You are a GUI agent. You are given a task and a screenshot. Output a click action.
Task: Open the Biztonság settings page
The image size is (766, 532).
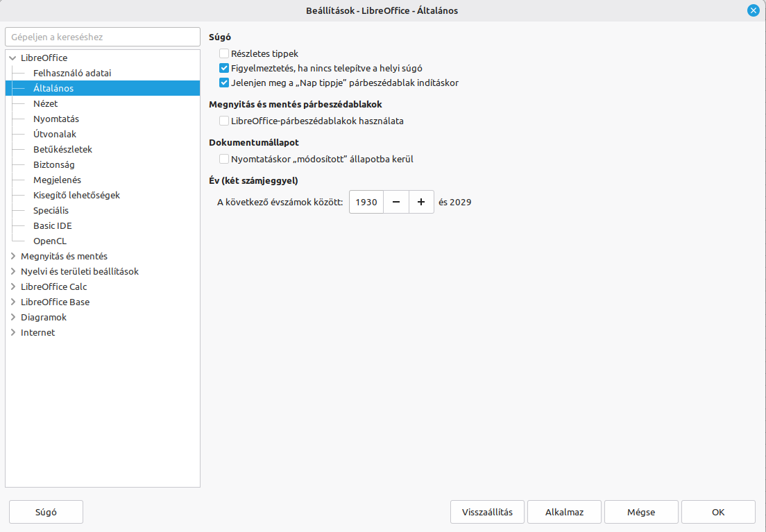point(53,164)
